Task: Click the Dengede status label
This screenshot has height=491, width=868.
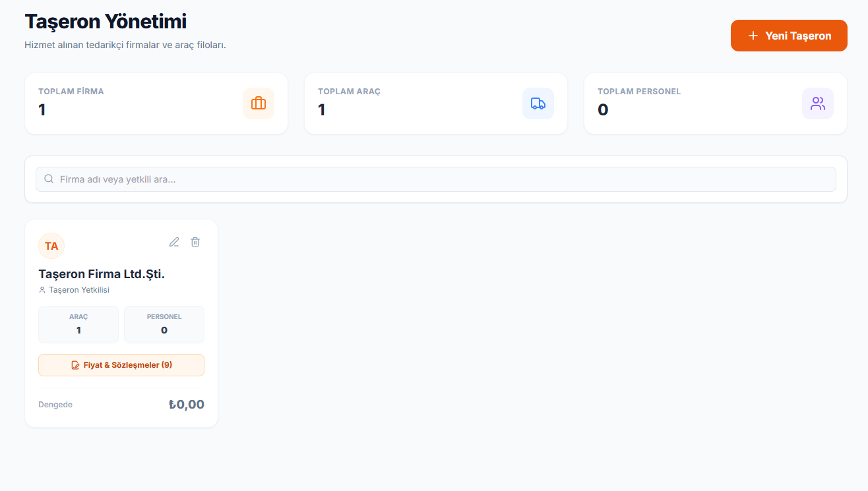Action: 55,405
